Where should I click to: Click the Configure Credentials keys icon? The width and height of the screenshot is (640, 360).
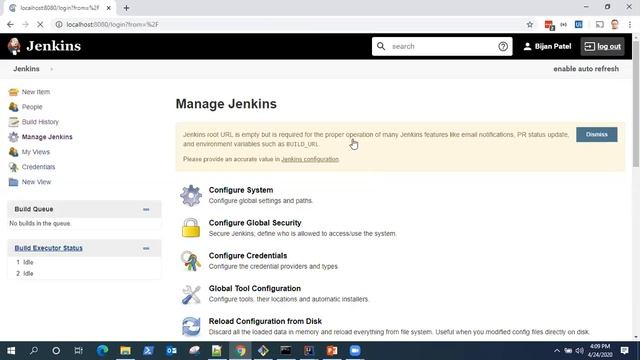[x=191, y=261]
